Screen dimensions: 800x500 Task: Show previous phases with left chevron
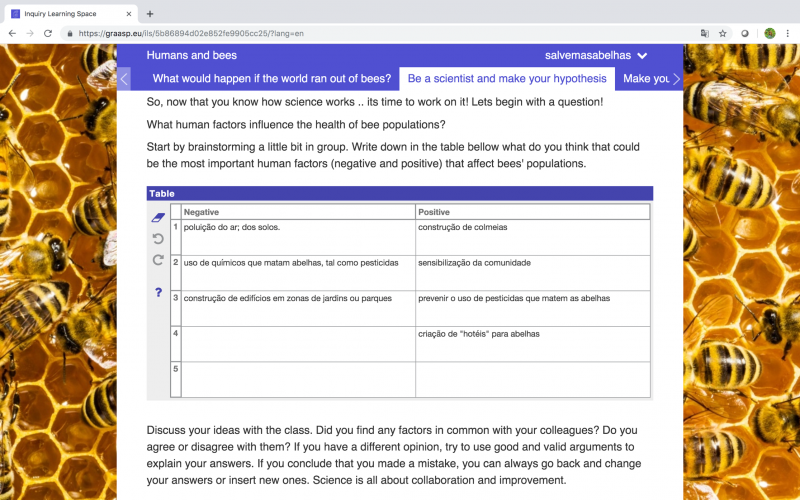124,79
